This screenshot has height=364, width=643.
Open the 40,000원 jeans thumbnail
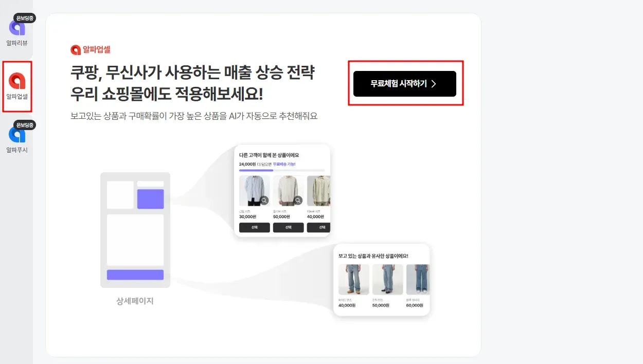pyautogui.click(x=354, y=279)
